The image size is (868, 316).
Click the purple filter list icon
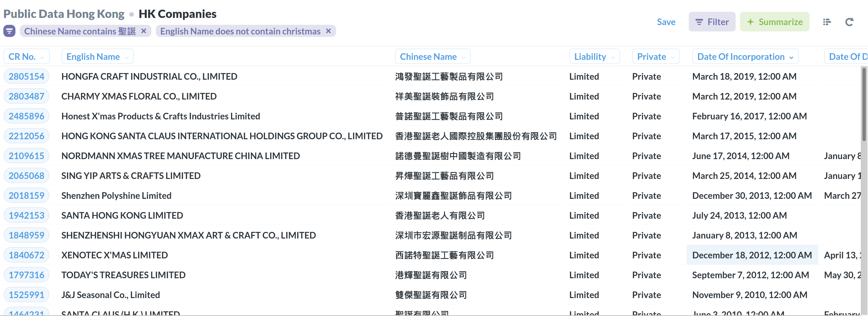point(9,31)
